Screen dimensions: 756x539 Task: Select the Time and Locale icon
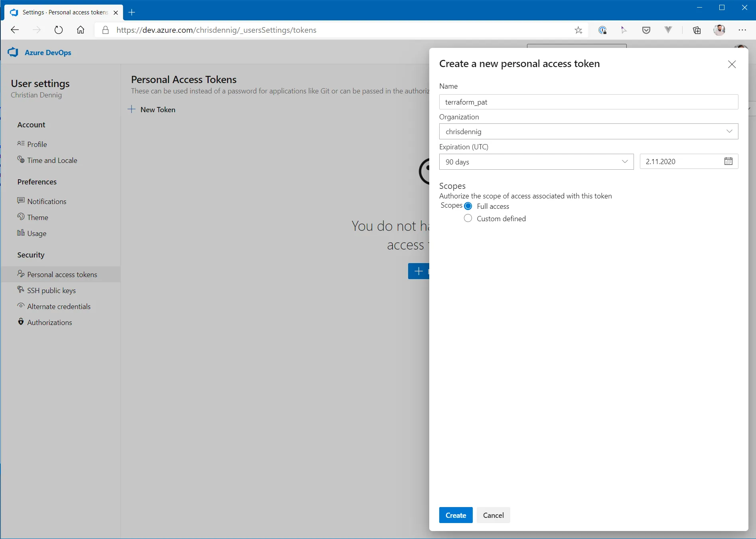click(21, 160)
